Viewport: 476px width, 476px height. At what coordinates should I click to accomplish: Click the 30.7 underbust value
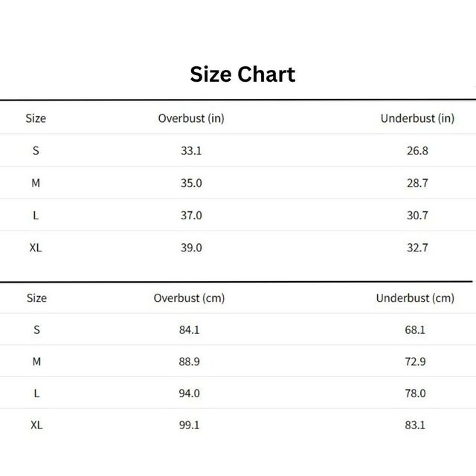coord(417,215)
